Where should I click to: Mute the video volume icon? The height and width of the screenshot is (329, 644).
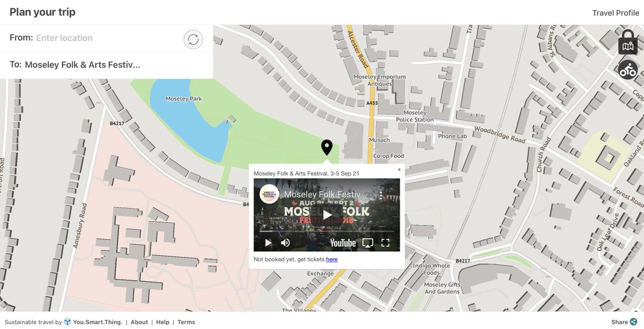[286, 243]
